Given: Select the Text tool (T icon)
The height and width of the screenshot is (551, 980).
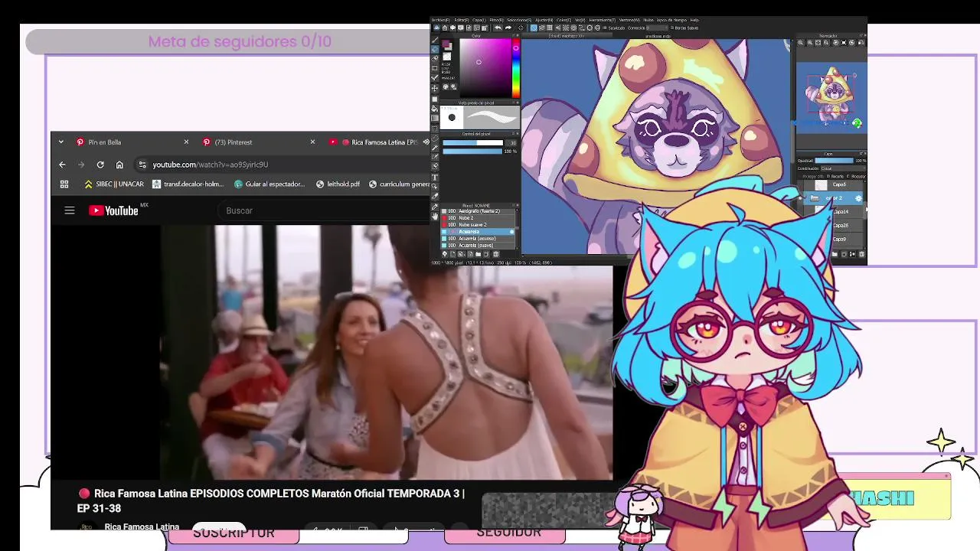Looking at the screenshot, I should pyautogui.click(x=435, y=177).
